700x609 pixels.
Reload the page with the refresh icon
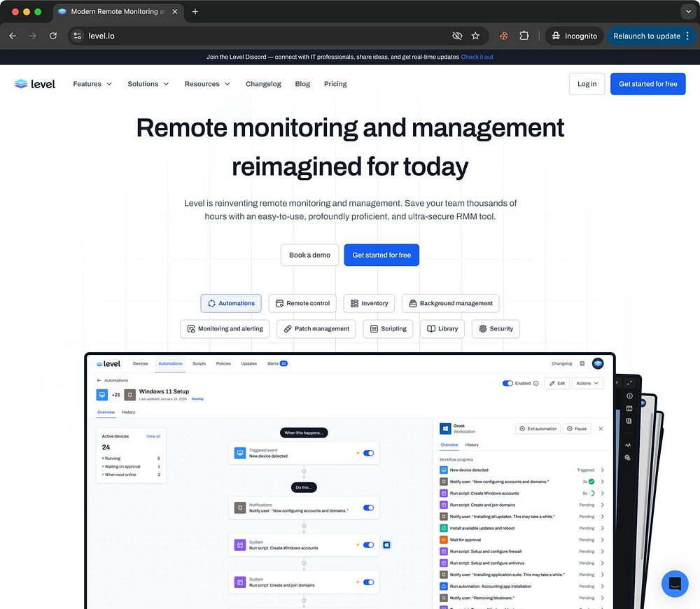click(x=53, y=36)
